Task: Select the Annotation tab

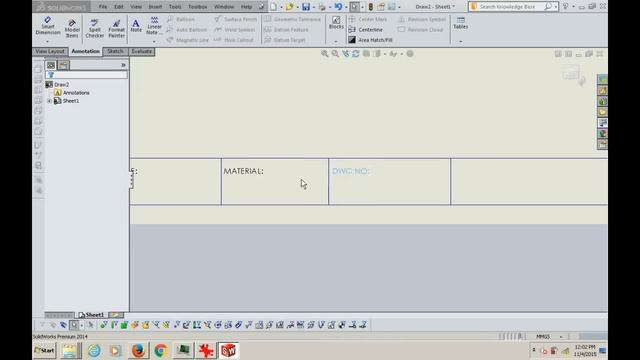Action: (85, 51)
